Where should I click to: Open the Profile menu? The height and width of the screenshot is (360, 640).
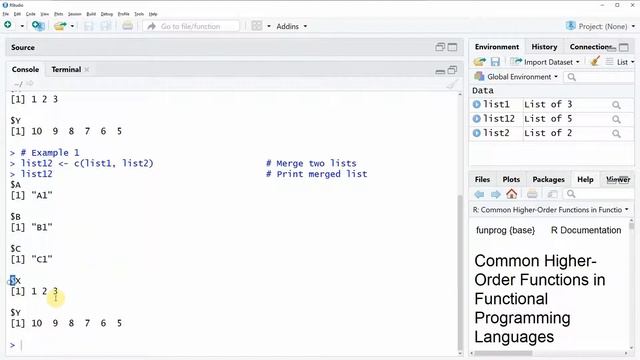pyautogui.click(x=123, y=14)
